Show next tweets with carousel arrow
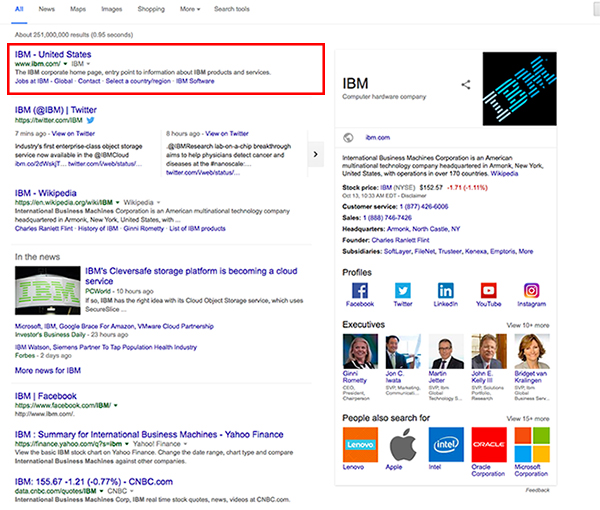Viewport: 600px width, 510px height. [316, 154]
